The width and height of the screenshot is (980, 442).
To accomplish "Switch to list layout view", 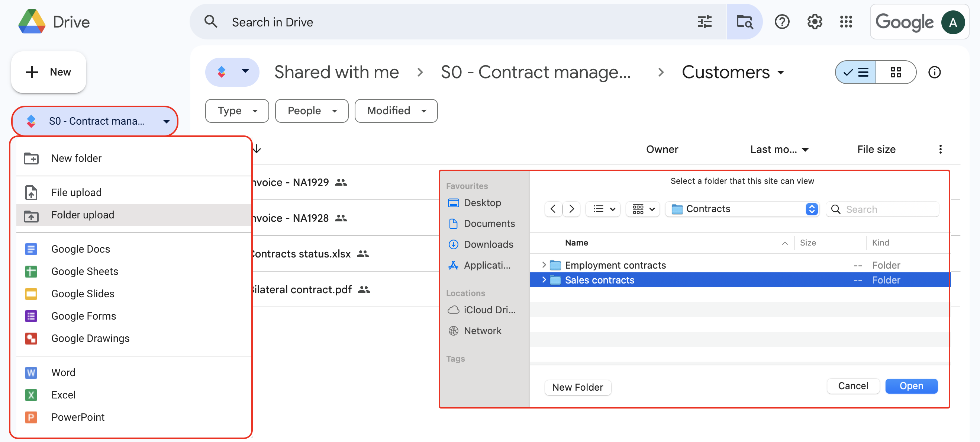I will [856, 72].
